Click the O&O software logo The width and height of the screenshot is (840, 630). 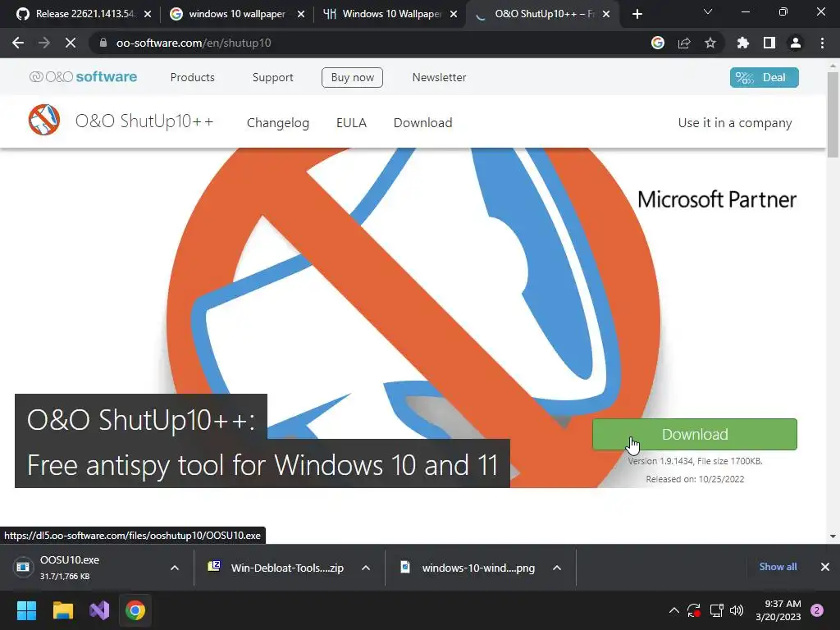pyautogui.click(x=83, y=77)
